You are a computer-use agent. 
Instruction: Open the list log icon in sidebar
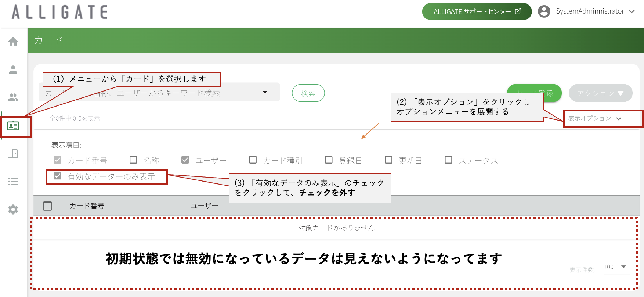coord(13,181)
